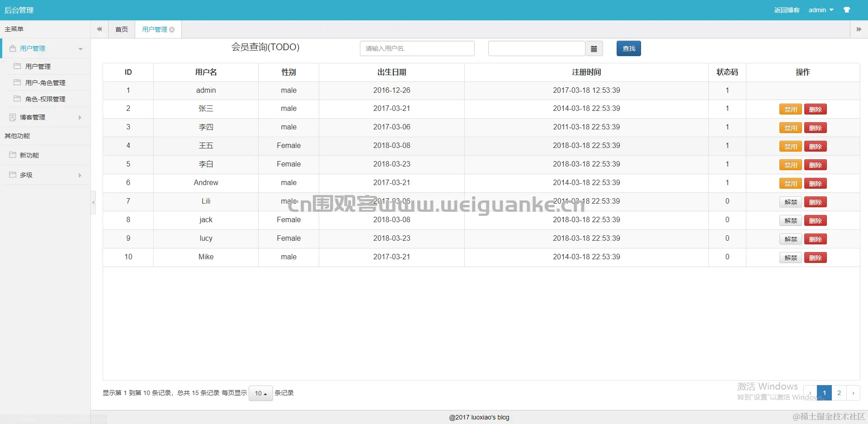Click the previous page arrow
The image size is (868, 424).
[810, 393]
